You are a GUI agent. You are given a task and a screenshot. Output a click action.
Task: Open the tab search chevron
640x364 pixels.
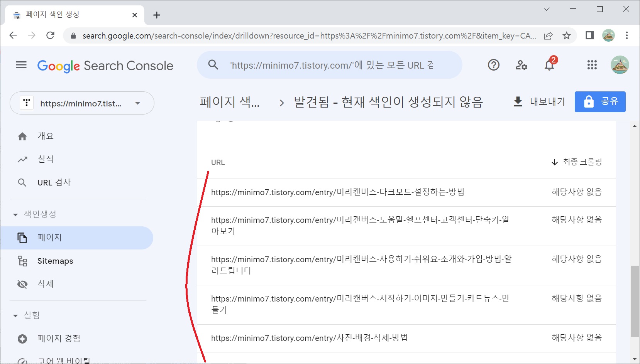pyautogui.click(x=547, y=9)
